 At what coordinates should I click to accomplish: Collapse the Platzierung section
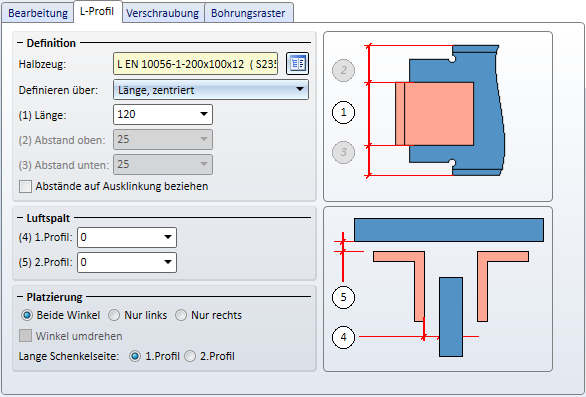click(20, 297)
